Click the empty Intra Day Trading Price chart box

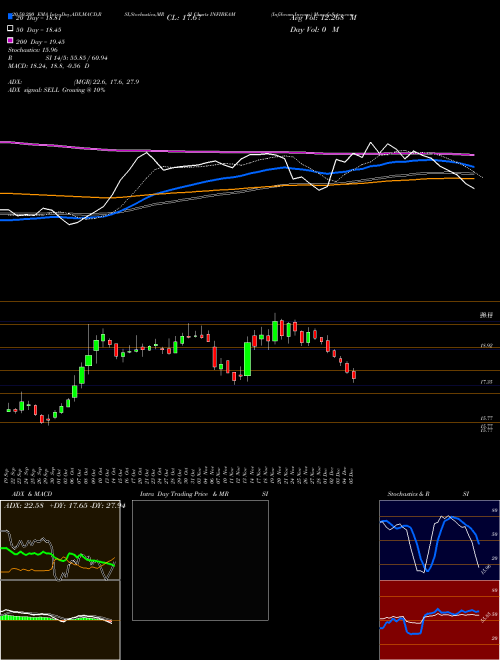click(x=200, y=560)
